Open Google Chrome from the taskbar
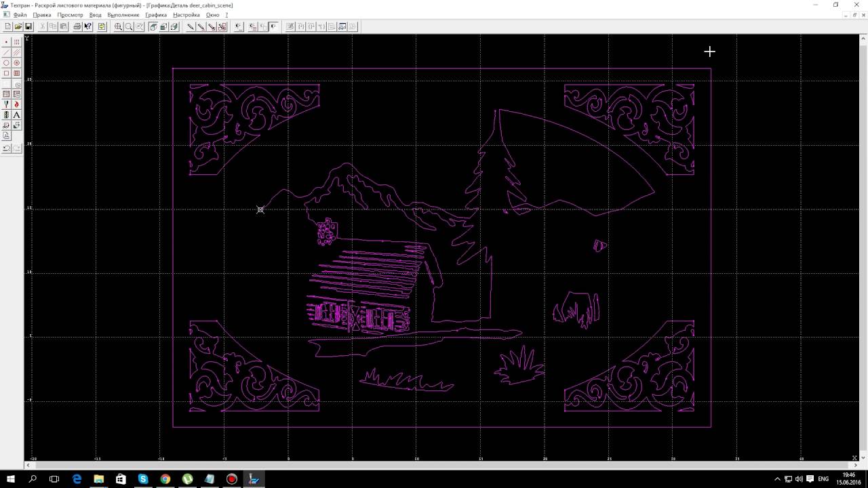The image size is (868, 488). [x=165, y=479]
